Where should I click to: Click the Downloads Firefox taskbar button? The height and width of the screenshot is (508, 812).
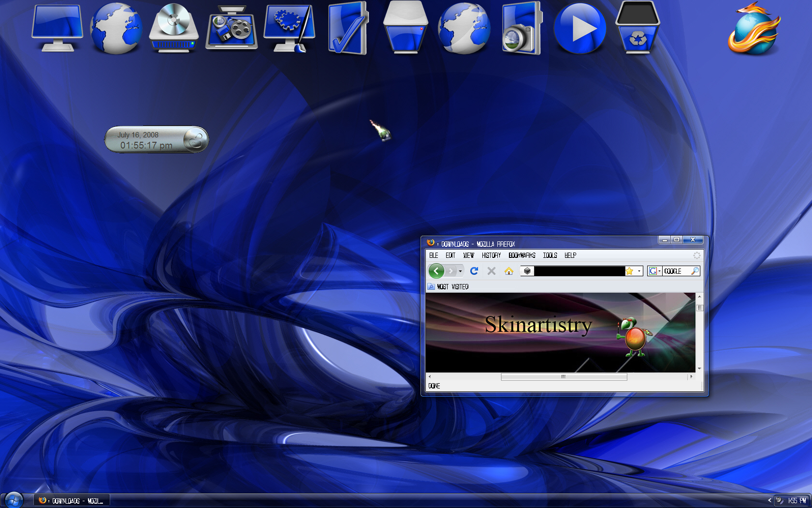72,501
